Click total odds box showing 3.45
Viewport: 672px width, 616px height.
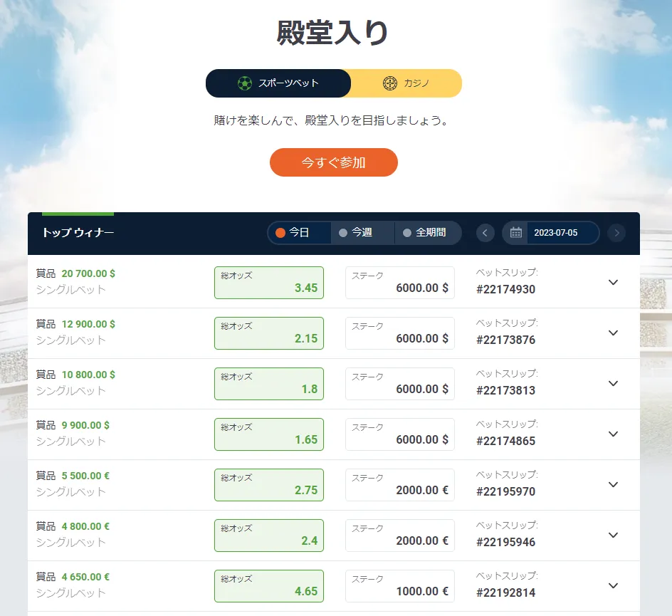pos(269,283)
